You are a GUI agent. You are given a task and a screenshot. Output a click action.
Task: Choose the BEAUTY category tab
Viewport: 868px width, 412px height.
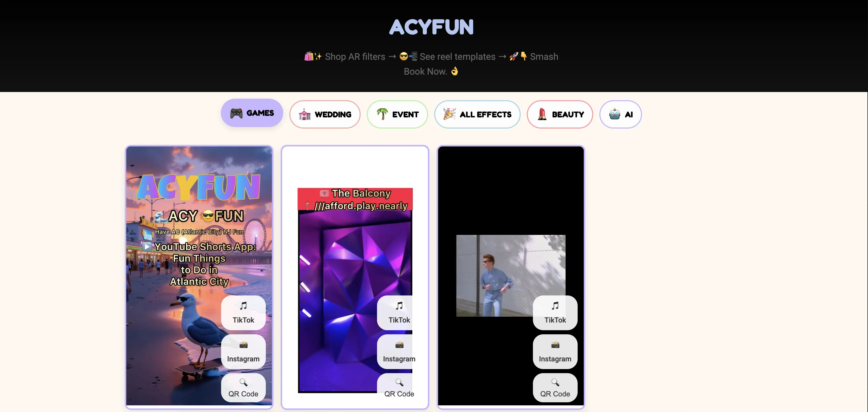pyautogui.click(x=560, y=115)
